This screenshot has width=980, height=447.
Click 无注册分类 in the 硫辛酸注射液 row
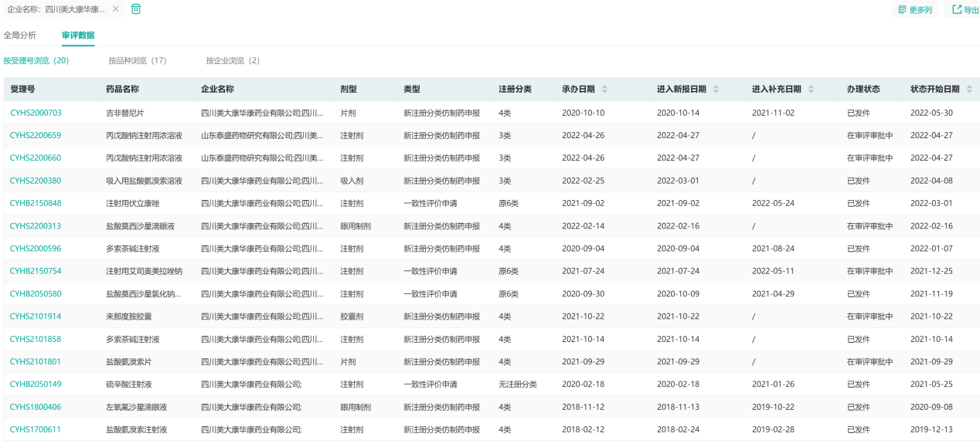point(518,384)
